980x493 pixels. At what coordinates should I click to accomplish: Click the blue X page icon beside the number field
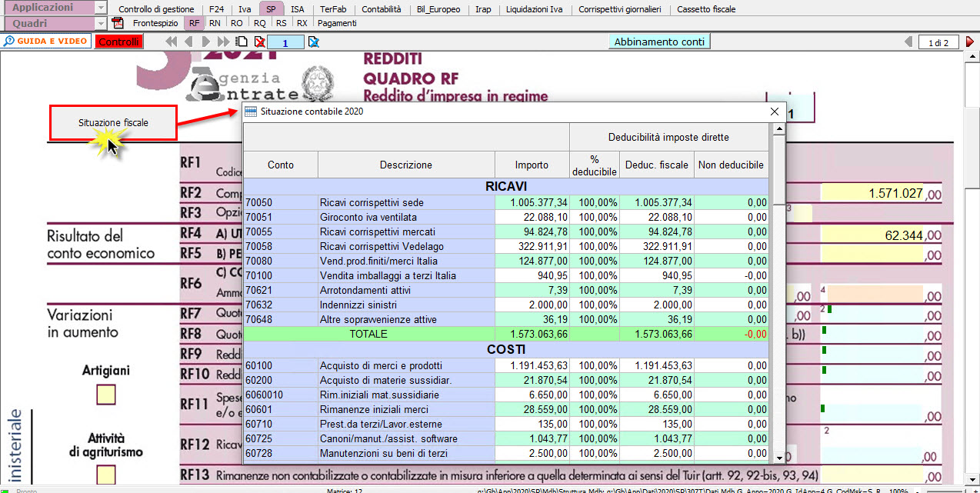click(x=314, y=42)
